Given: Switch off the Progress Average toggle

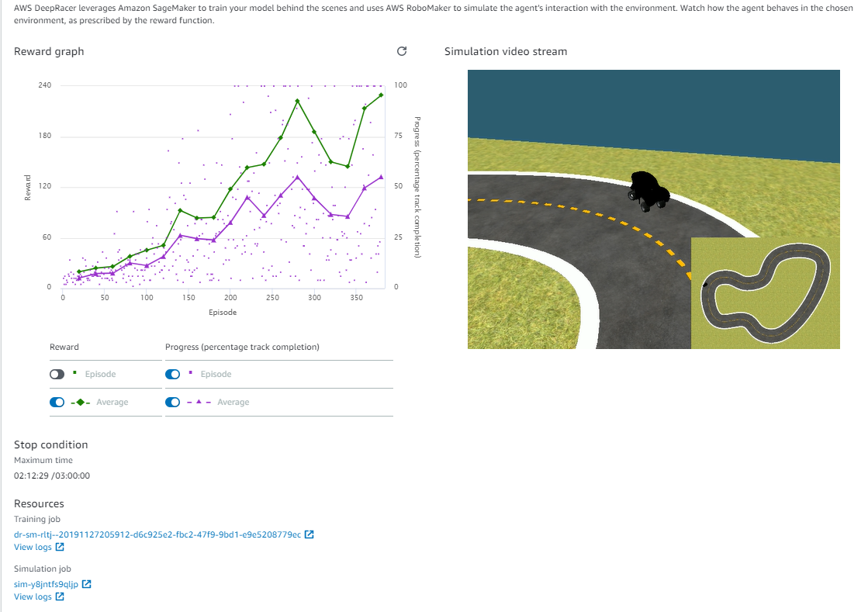Looking at the screenshot, I should (173, 403).
